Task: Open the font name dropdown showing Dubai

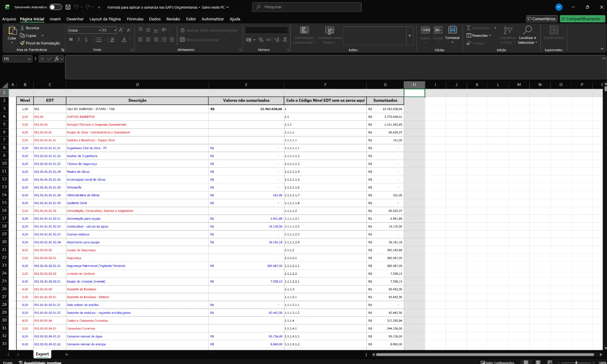Action: tap(99, 30)
